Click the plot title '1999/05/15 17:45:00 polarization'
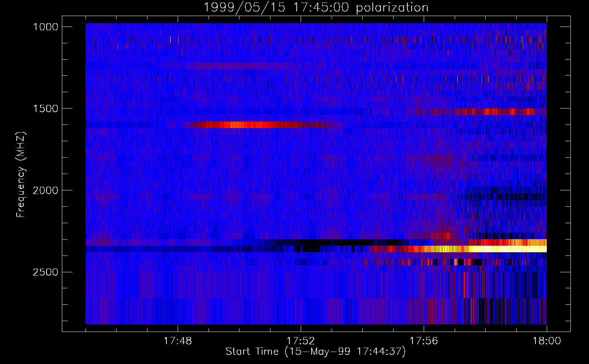 (x=316, y=7)
